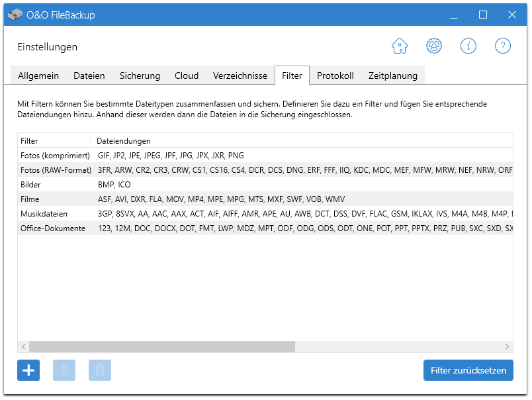The image size is (532, 400).
Task: Open the Verzeichnisse tab
Action: tap(240, 75)
